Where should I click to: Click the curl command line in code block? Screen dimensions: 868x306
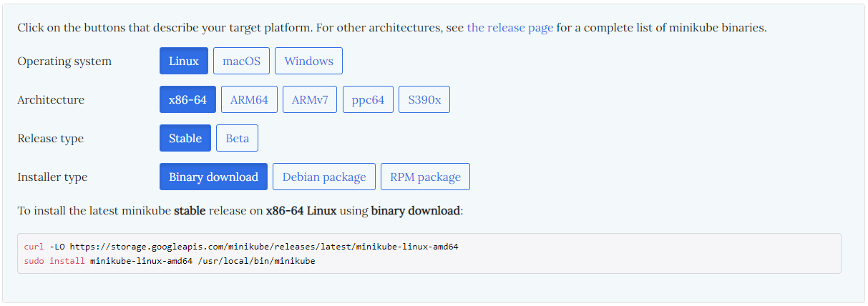(x=241, y=247)
